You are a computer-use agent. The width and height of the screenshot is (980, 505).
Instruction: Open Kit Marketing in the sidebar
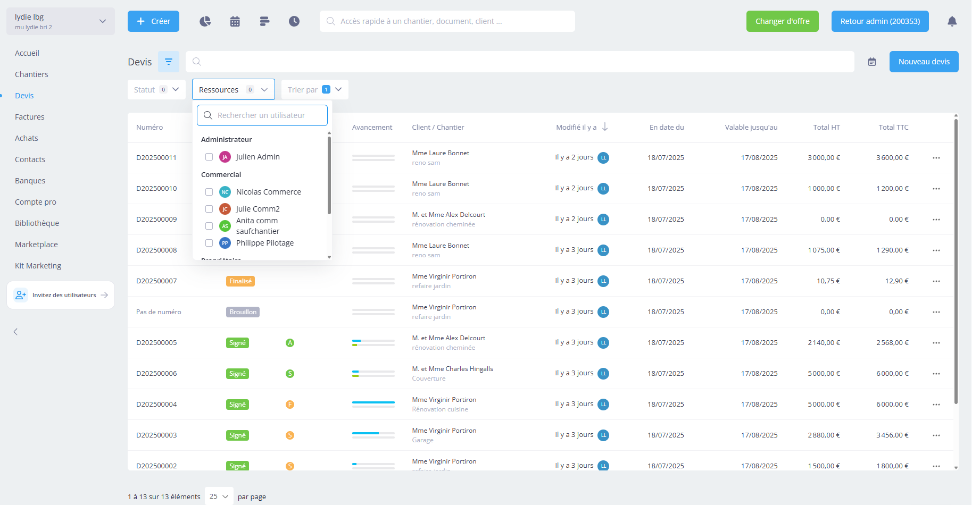pyautogui.click(x=38, y=266)
